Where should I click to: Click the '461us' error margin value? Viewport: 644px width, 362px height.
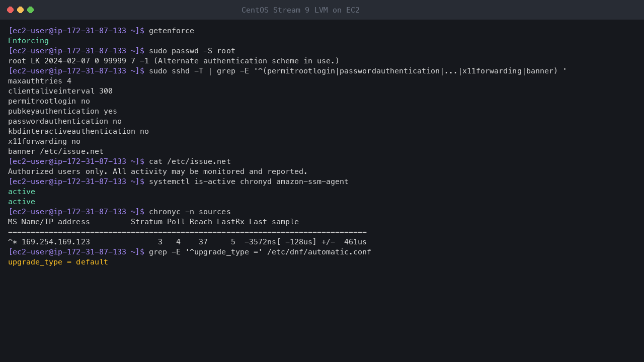coord(355,242)
